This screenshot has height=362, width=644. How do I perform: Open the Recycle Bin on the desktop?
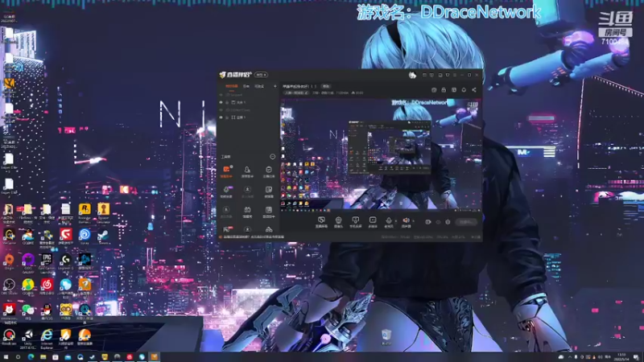click(x=386, y=337)
